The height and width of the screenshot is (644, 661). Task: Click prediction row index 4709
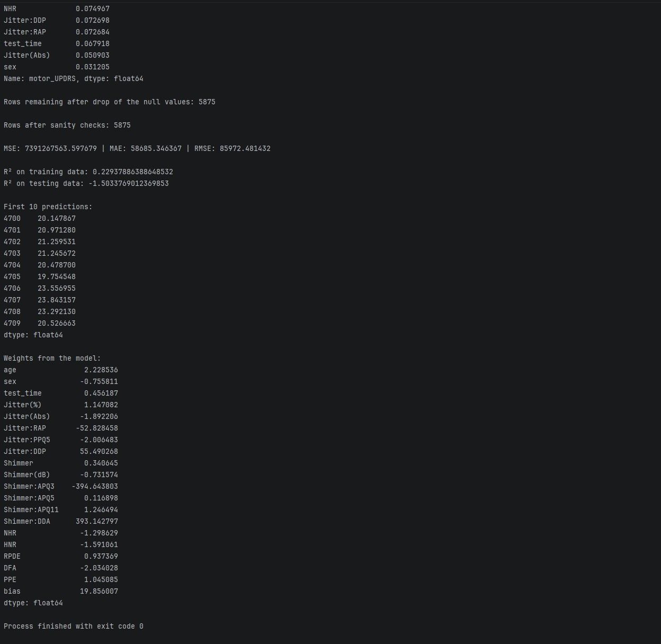[12, 324]
